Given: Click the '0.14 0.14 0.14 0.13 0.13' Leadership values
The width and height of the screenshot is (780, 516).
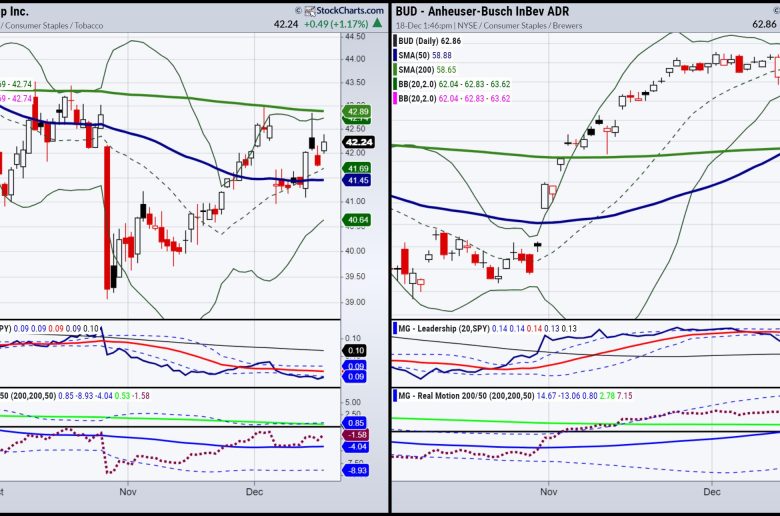Looking at the screenshot, I should (x=534, y=329).
